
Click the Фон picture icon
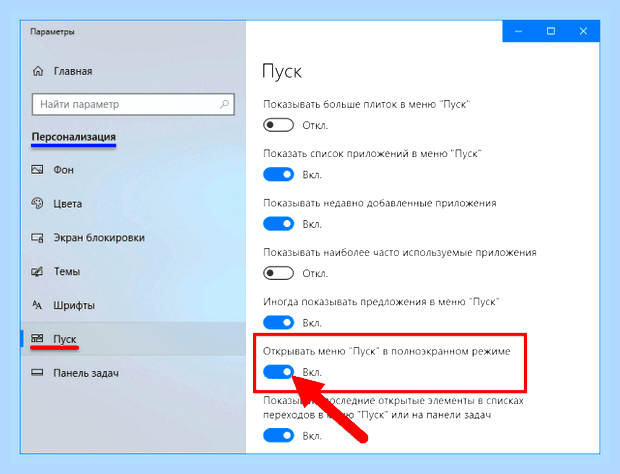coord(37,170)
